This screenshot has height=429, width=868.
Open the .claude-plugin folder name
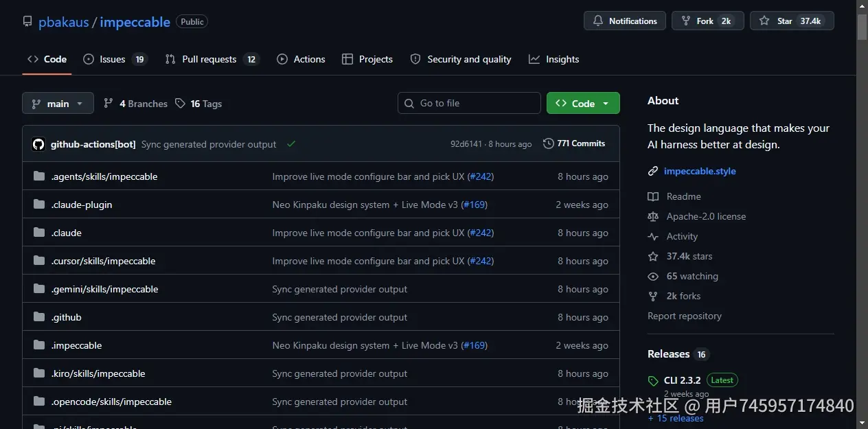[x=82, y=205]
